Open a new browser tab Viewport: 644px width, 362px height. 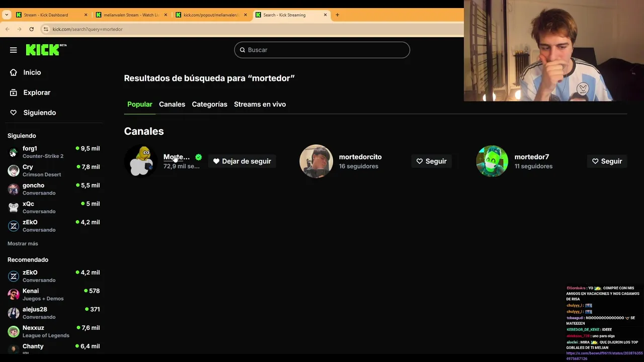pos(337,15)
